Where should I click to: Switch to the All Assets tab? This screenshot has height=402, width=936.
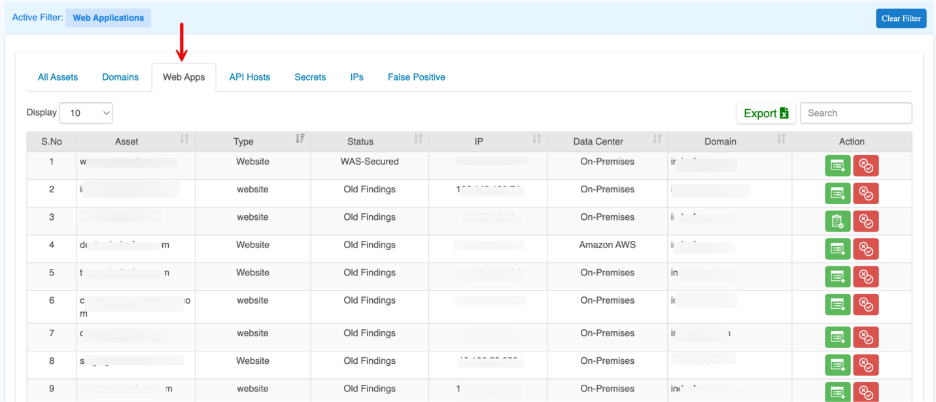coord(57,77)
